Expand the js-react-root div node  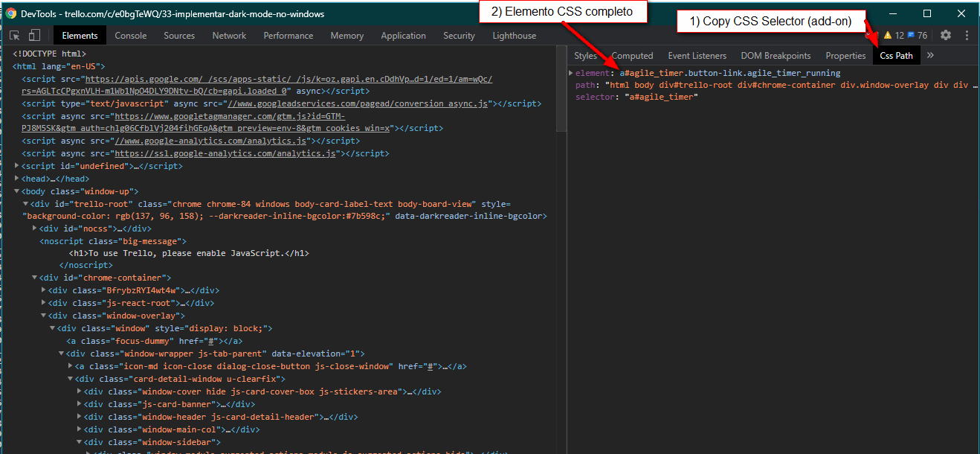pyautogui.click(x=44, y=303)
